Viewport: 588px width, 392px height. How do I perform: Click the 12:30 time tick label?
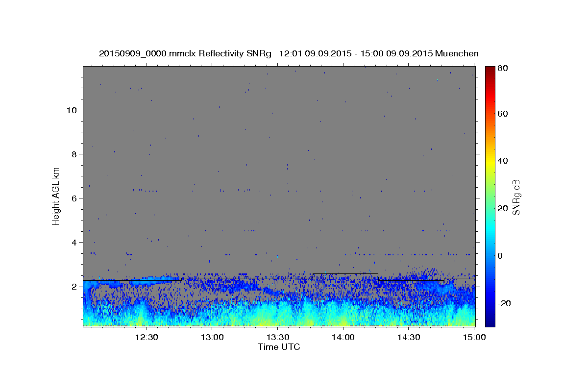[147, 337]
